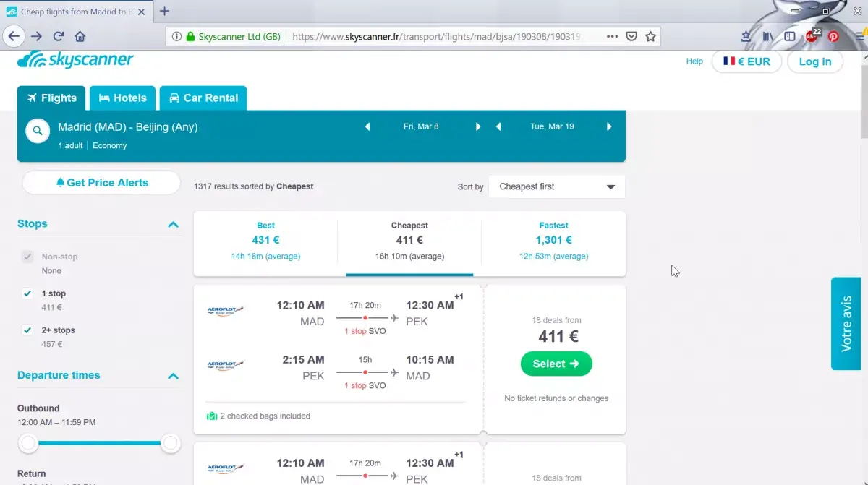Screen dimensions: 868x485
Task: Open the bookmarks menu toolbar star
Action: pos(746,36)
